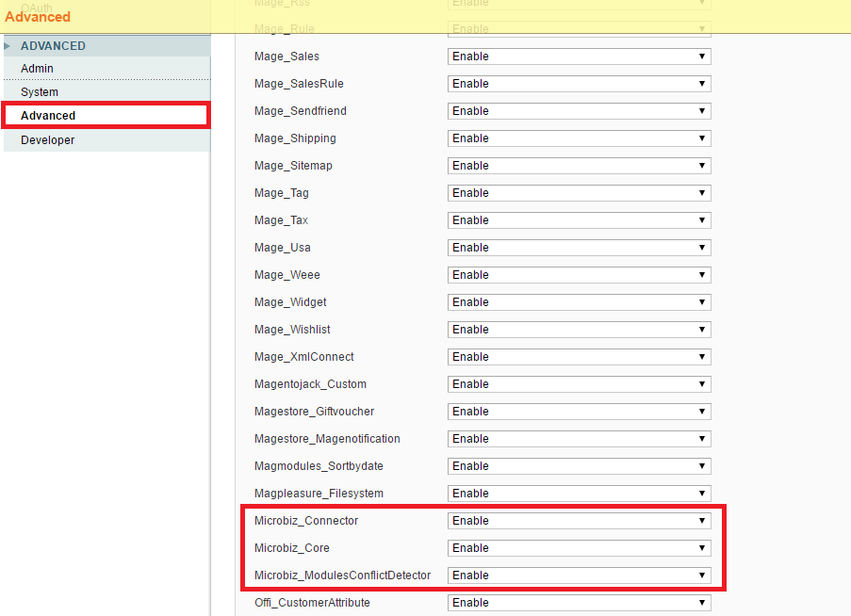Open the Mage_Sales Enable dropdown
Screen dimensions: 851x616
[x=579, y=57]
